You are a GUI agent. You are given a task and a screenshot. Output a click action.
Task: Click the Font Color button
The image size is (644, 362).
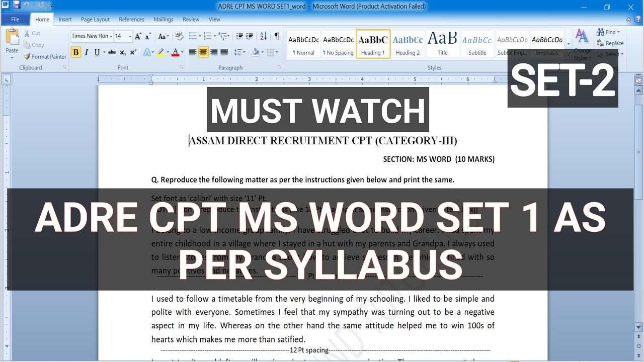175,52
